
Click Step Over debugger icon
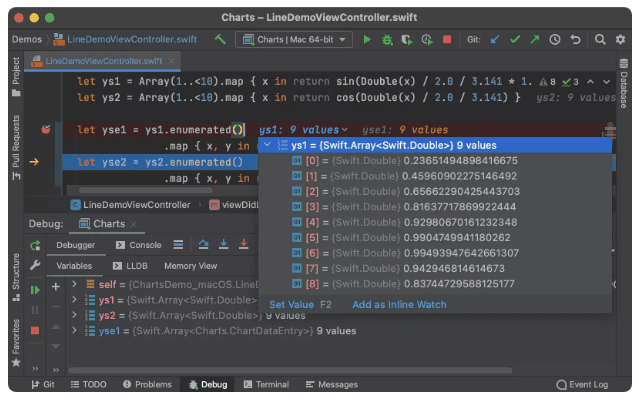click(x=203, y=244)
